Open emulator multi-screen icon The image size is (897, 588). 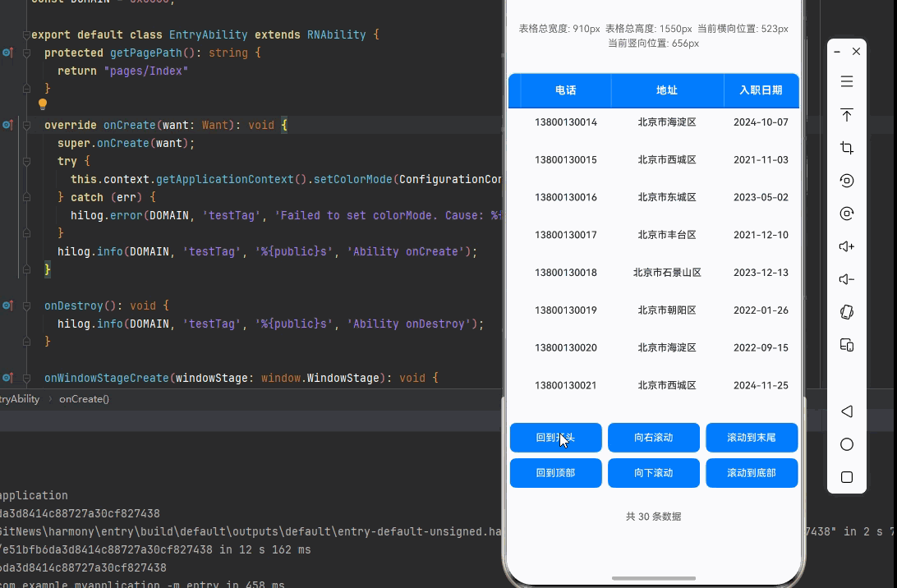tap(847, 345)
